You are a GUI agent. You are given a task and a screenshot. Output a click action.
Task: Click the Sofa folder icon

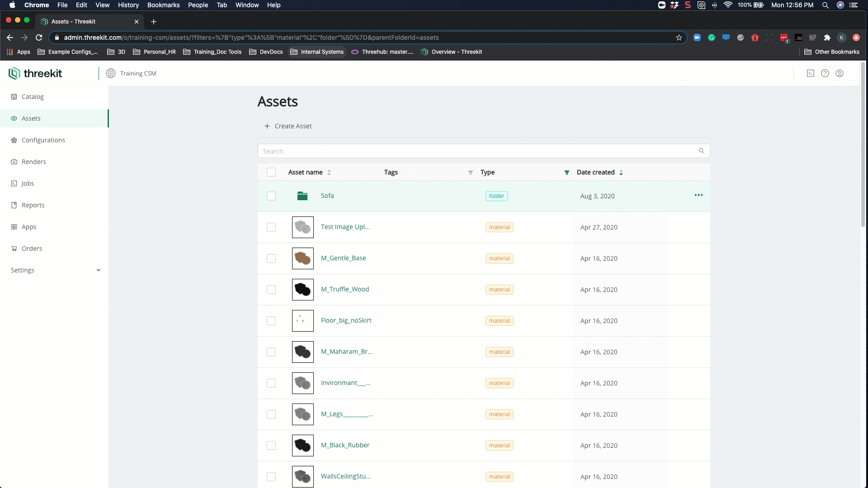click(302, 196)
